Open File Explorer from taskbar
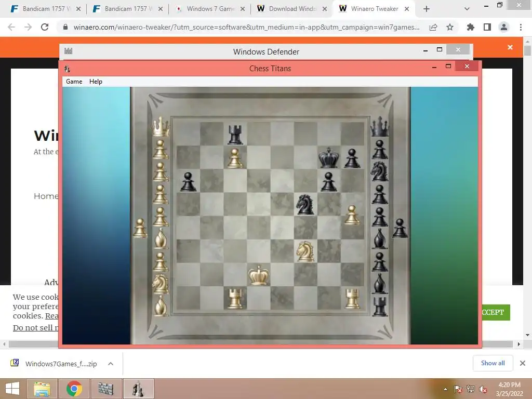Viewport: 532px width, 399px height. [42, 389]
